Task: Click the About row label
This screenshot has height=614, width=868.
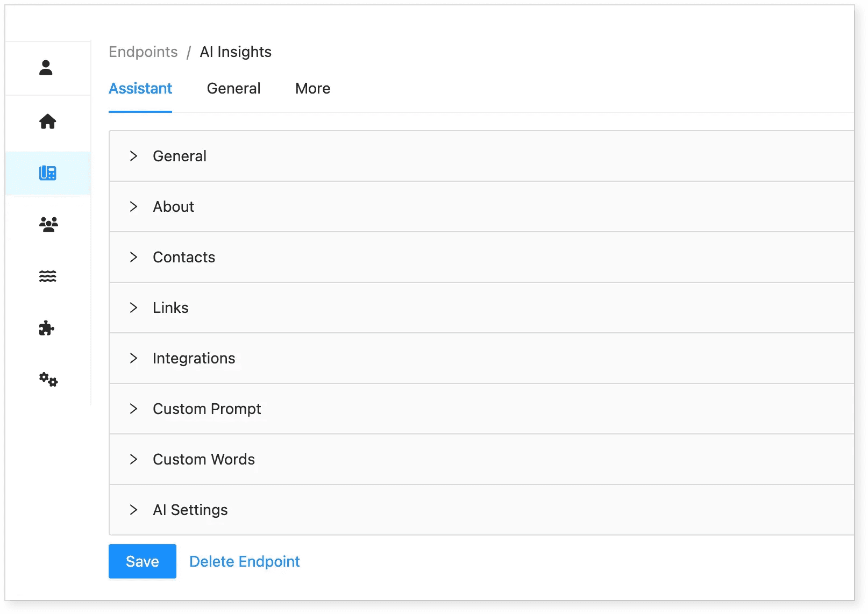Action: coord(173,206)
